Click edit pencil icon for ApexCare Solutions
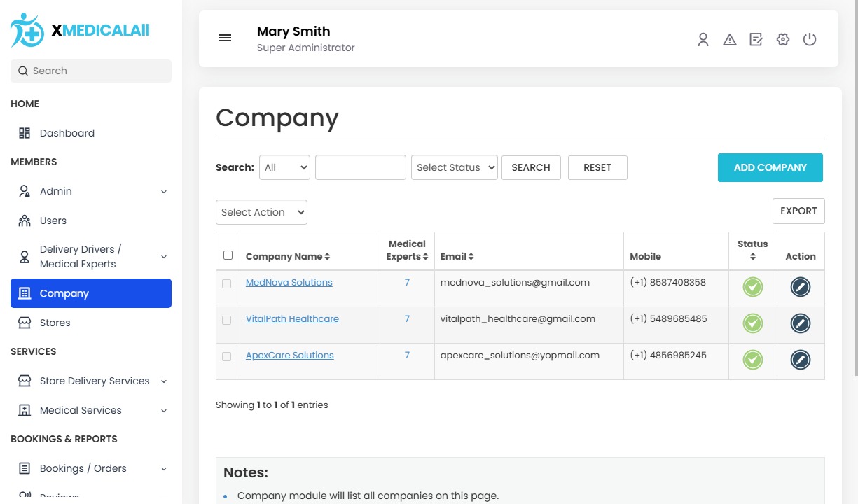Image resolution: width=858 pixels, height=504 pixels. 800,360
